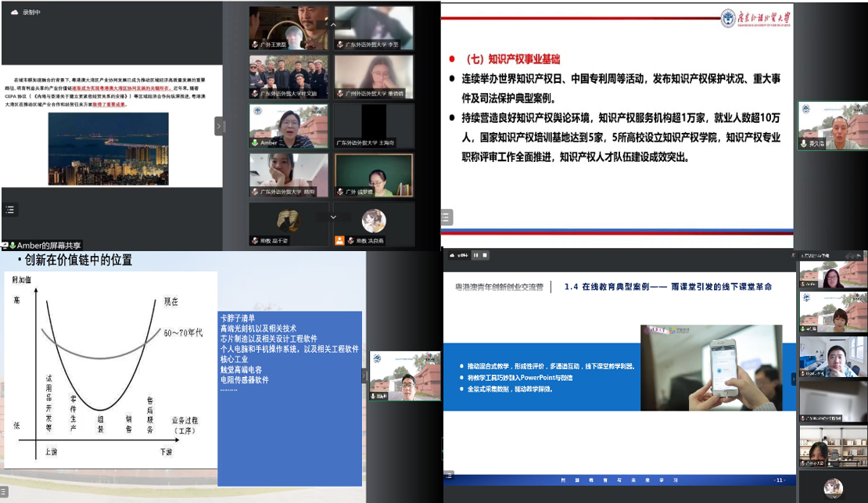Open the list menu icon in Amber's shared screen
Screen dimensions: 868x503
10,210
